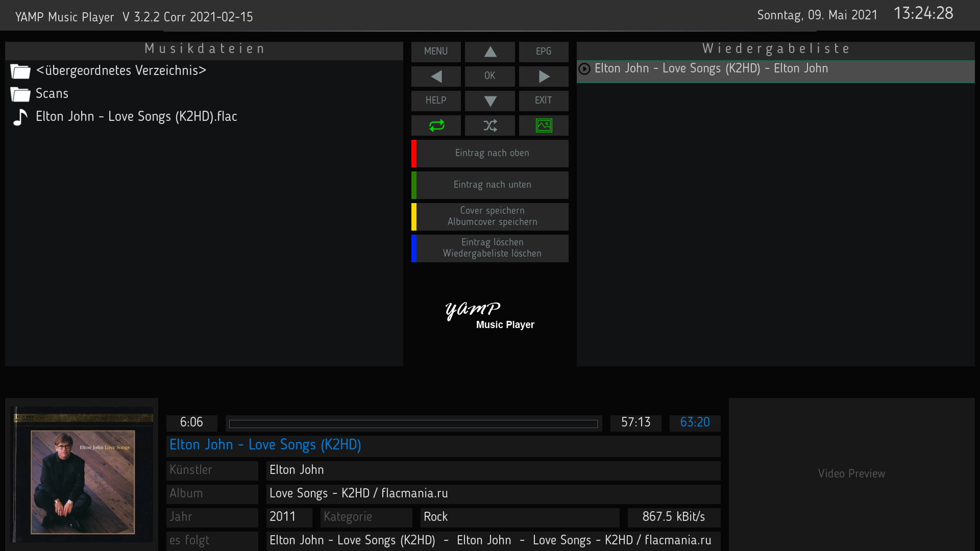Click the down arrow navigation button
Screen dimensions: 980x551
click(x=490, y=101)
